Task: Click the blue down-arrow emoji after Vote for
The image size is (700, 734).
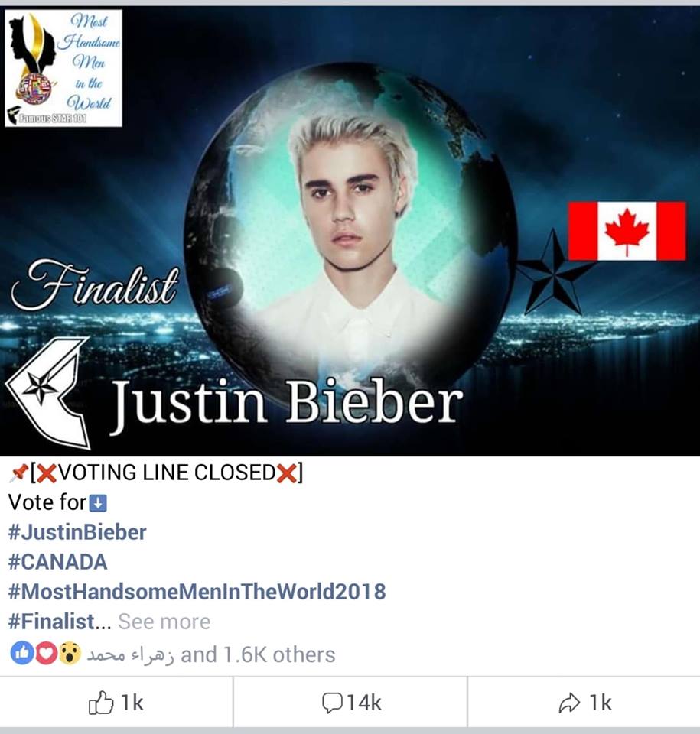Action: 98,503
